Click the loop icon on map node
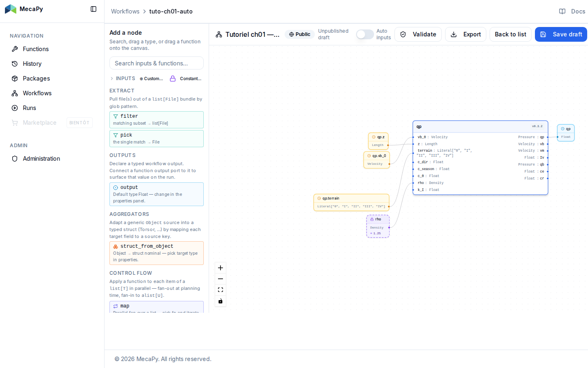The image size is (588, 368). (116, 306)
